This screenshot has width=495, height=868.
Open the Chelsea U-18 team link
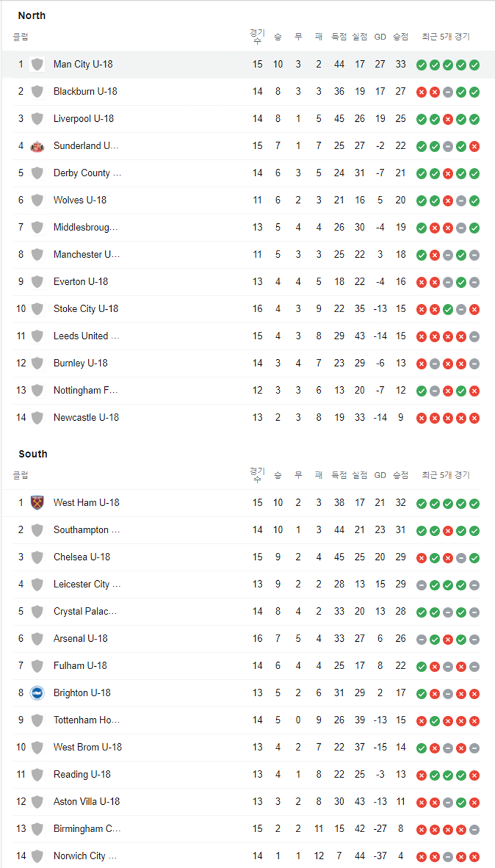tap(82, 557)
